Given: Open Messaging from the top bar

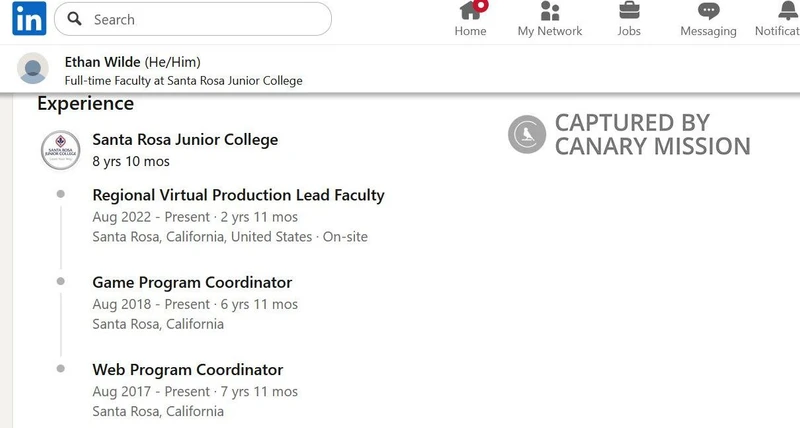Looking at the screenshot, I should click(x=708, y=19).
